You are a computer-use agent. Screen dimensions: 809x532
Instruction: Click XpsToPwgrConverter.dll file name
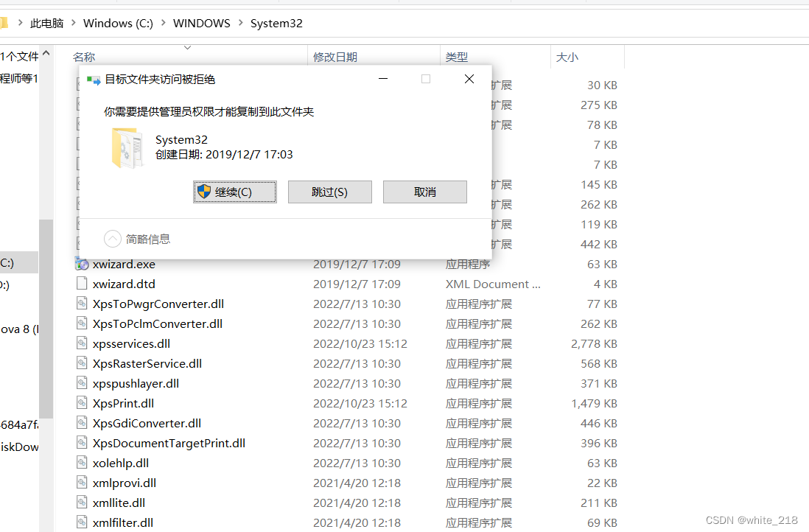click(x=158, y=304)
